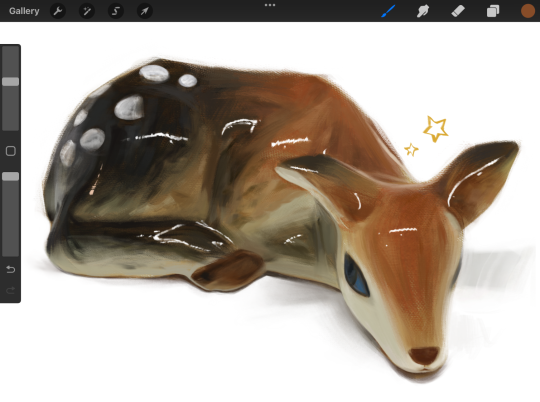Viewport: 540px width, 402px height.
Task: Toggle the square Modify button
Action: click(11, 151)
